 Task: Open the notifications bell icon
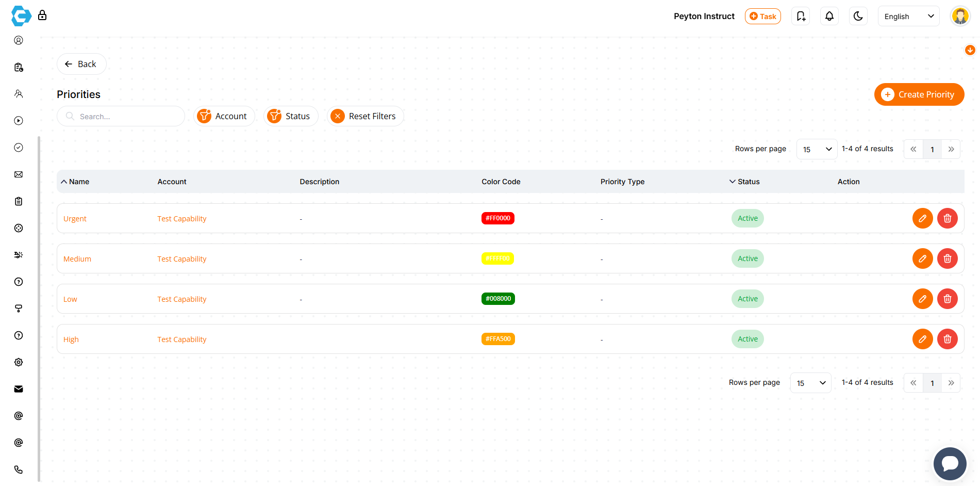coord(829,16)
